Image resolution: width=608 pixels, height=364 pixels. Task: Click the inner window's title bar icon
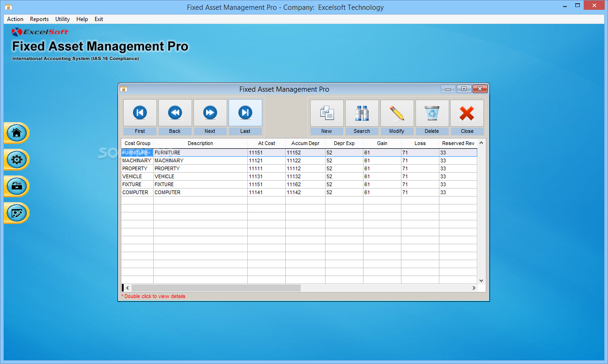coord(124,89)
